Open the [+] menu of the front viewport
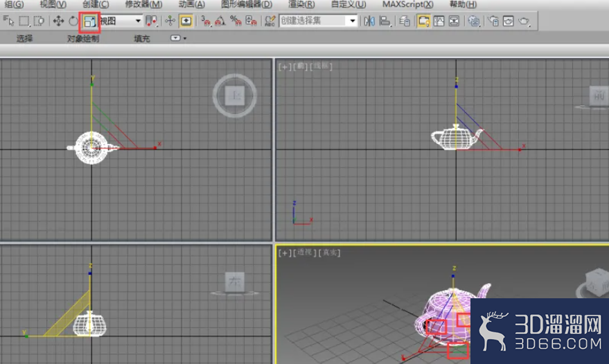 coord(285,66)
